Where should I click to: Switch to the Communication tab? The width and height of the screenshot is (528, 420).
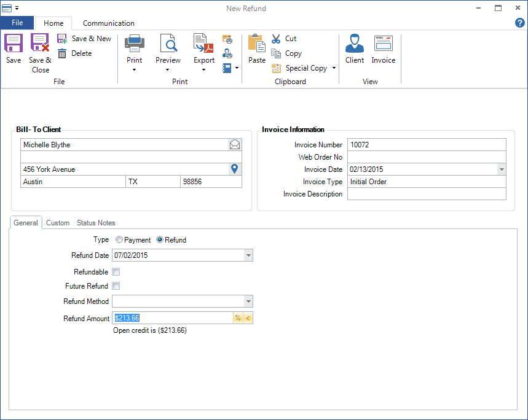coord(108,23)
